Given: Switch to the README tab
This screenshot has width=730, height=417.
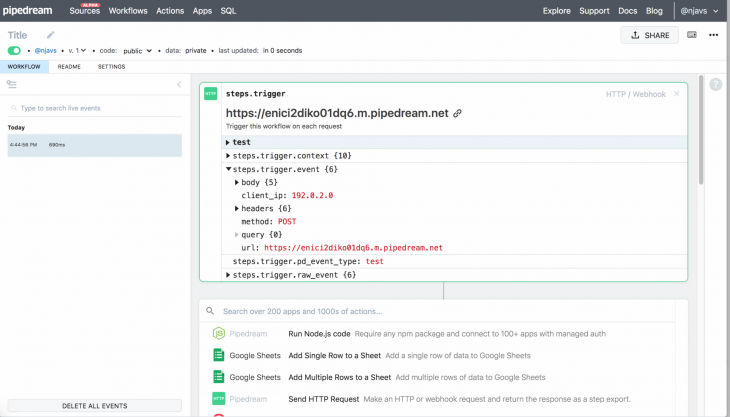Looking at the screenshot, I should tap(69, 67).
